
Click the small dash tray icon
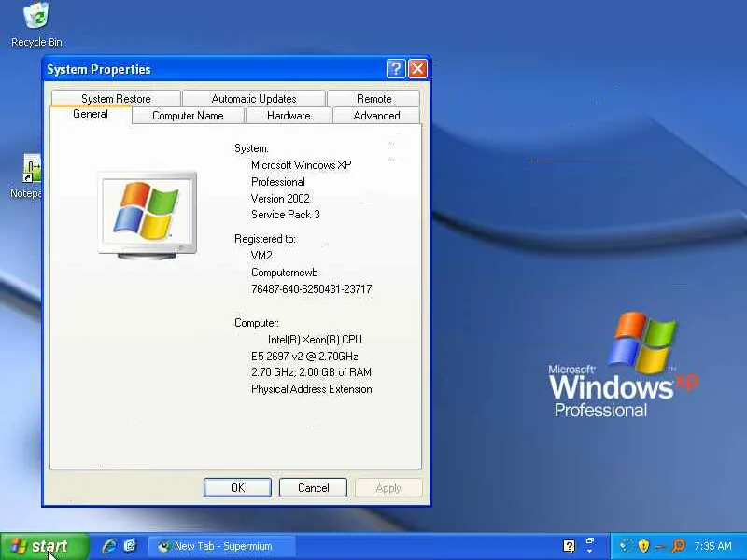point(660,547)
